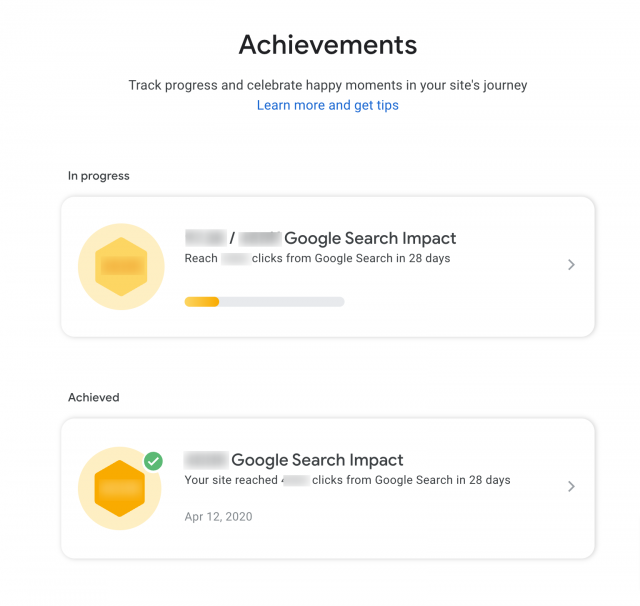The width and height of the screenshot is (640, 606).
Task: Open the Learn more and get tips link
Action: (327, 105)
